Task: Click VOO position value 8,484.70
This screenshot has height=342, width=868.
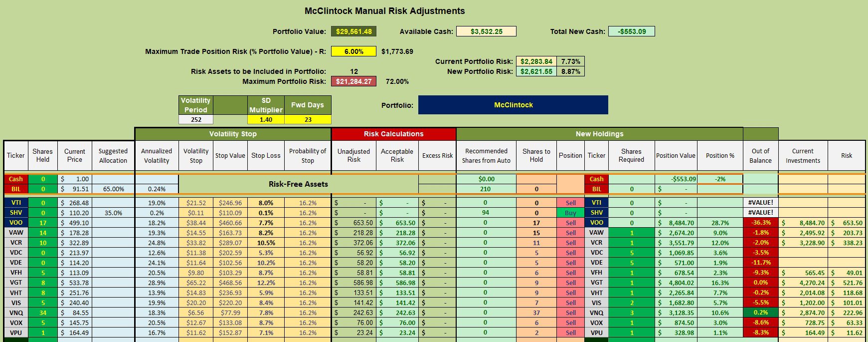Action: coord(676,223)
